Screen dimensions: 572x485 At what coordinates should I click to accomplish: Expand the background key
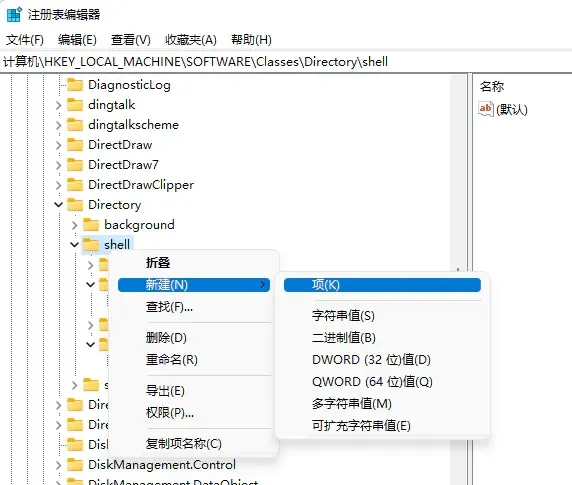click(74, 225)
